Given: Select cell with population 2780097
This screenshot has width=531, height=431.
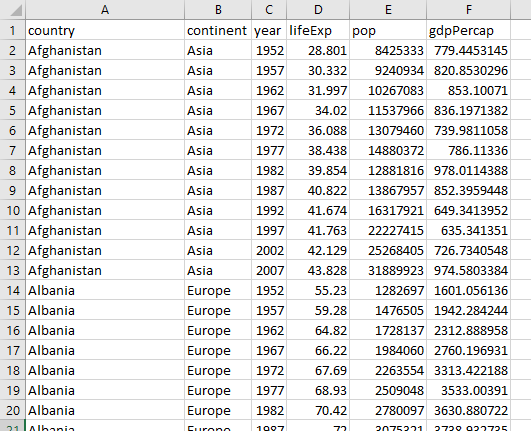Looking at the screenshot, I should [x=388, y=410].
